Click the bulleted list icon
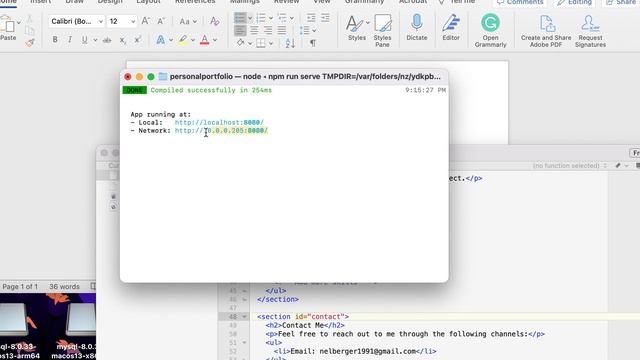Viewport: 640px width, 360px height. 240,18
